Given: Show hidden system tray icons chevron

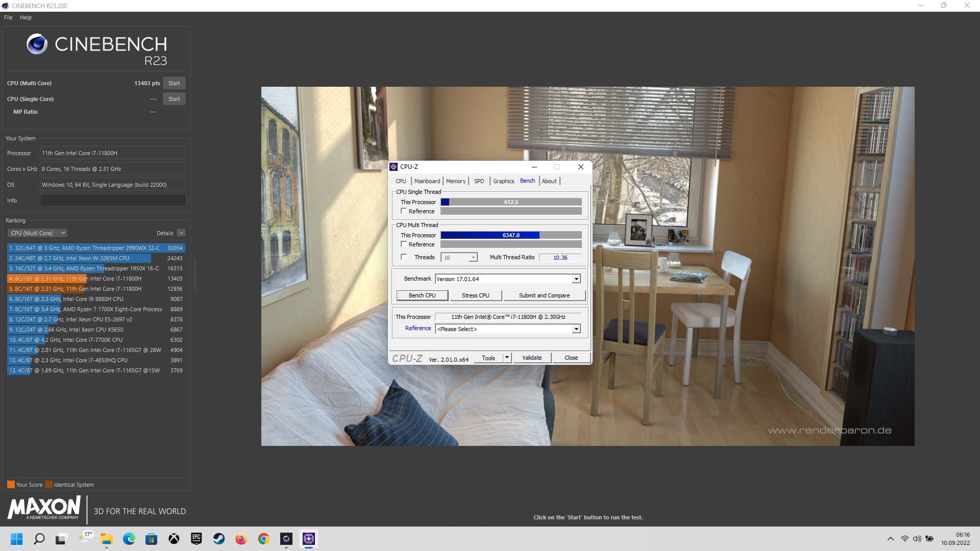Looking at the screenshot, I should point(891,539).
